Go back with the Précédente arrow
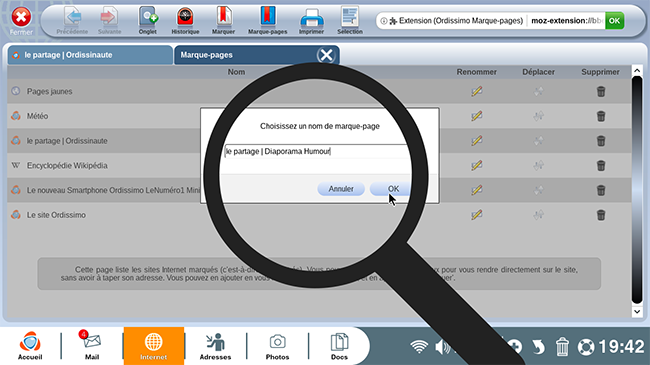This screenshot has width=650, height=365. 73,20
